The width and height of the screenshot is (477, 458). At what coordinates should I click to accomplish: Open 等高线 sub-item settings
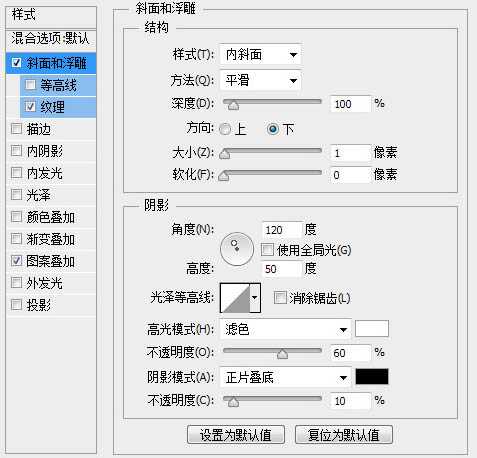(x=58, y=85)
